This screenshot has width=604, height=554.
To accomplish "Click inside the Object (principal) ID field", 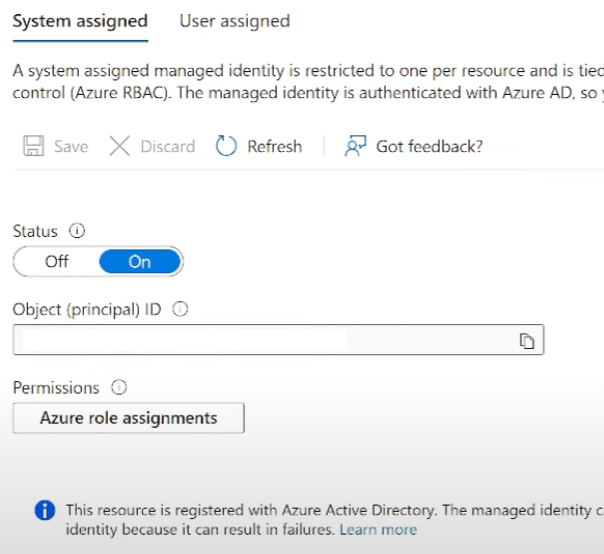I will [260, 340].
